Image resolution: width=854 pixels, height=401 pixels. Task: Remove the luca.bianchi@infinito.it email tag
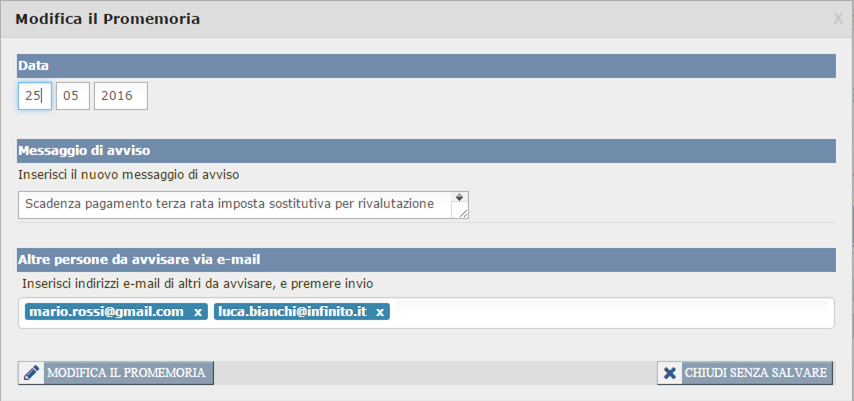[380, 312]
